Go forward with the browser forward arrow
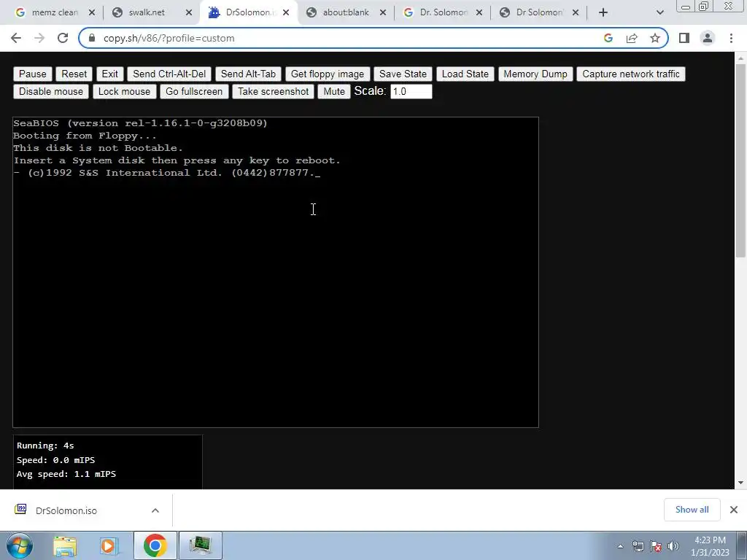This screenshot has height=560, width=747. 39,38
